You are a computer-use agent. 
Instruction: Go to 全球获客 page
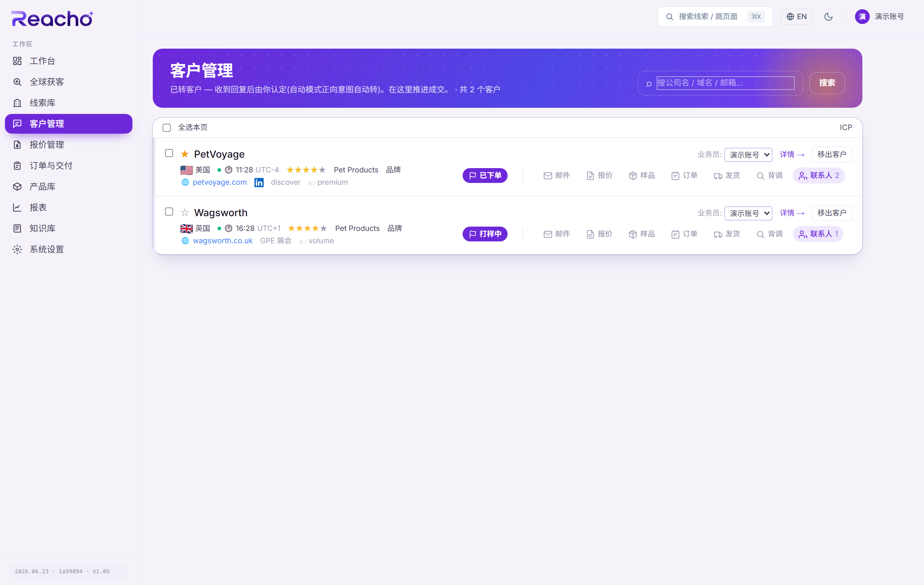(68, 82)
